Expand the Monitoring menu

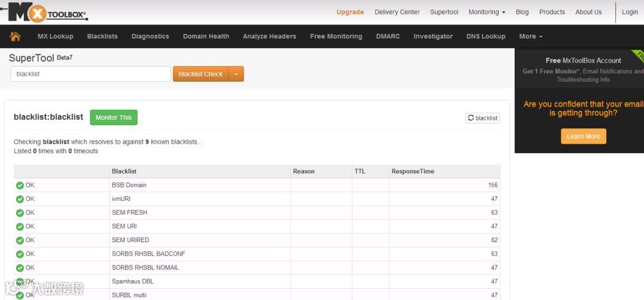pos(487,12)
